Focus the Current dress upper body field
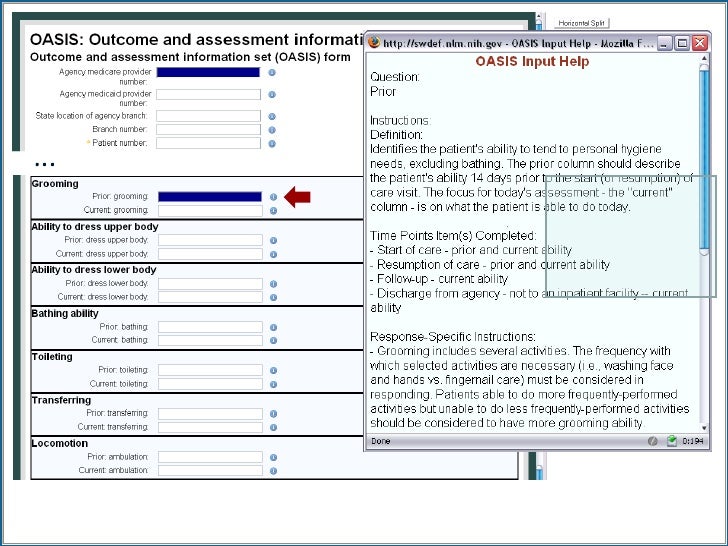This screenshot has width=728, height=546. [210, 254]
